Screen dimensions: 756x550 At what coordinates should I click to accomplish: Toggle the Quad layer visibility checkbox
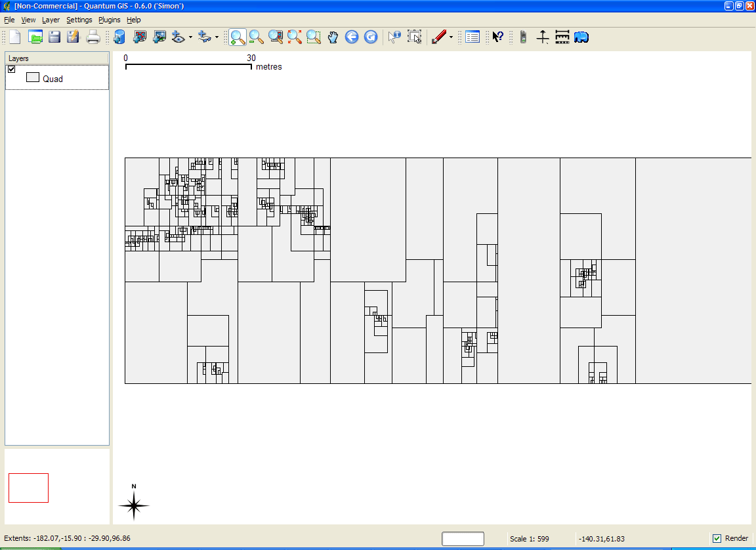[12, 69]
